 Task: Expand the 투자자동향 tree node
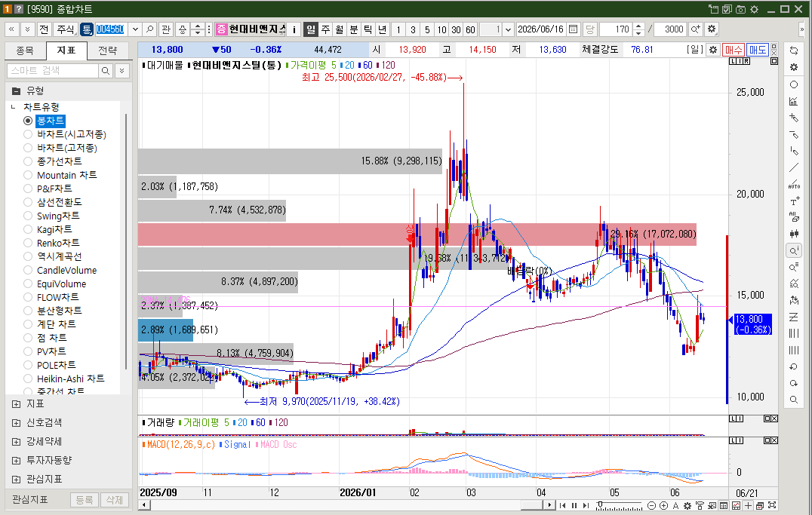click(x=16, y=461)
